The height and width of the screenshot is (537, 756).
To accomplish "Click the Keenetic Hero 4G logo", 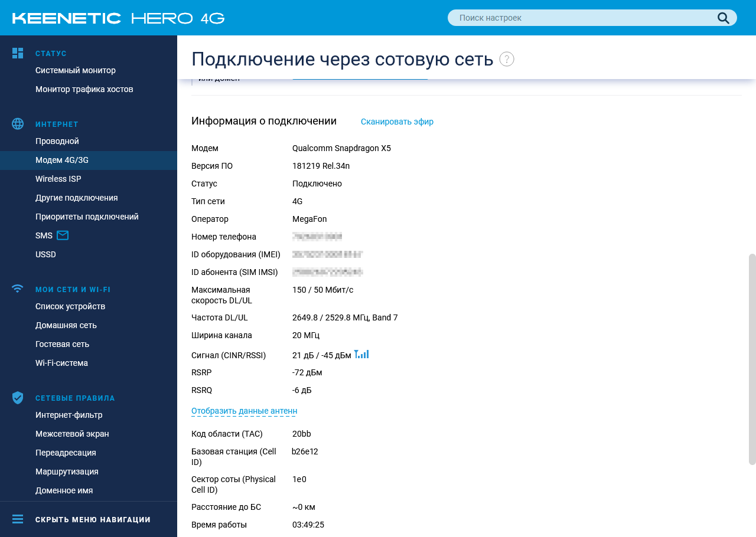I will (118, 18).
